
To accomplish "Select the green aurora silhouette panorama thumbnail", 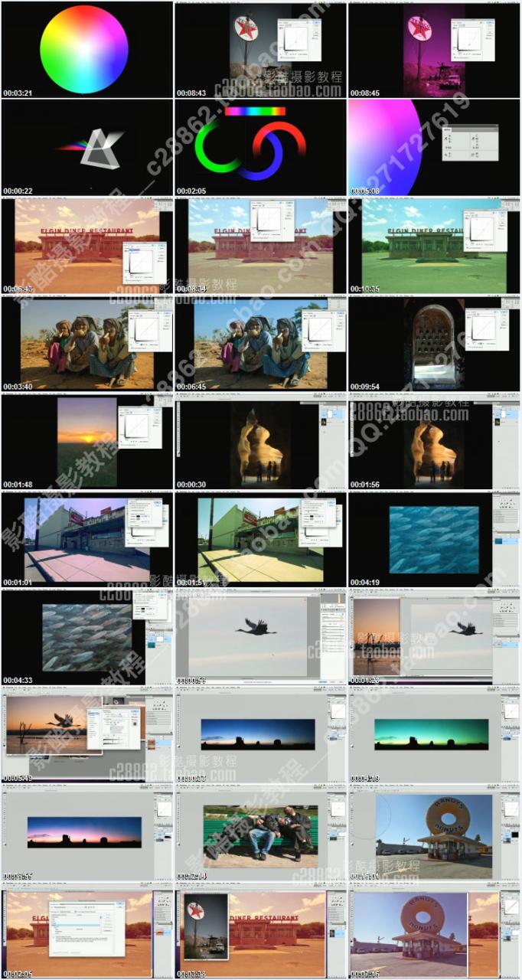I will [x=434, y=735].
